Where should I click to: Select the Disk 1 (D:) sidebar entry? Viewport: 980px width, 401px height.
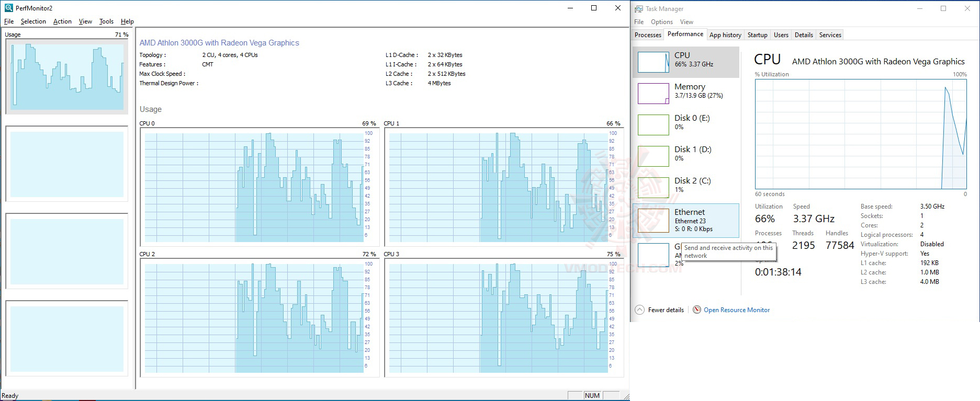(686, 156)
